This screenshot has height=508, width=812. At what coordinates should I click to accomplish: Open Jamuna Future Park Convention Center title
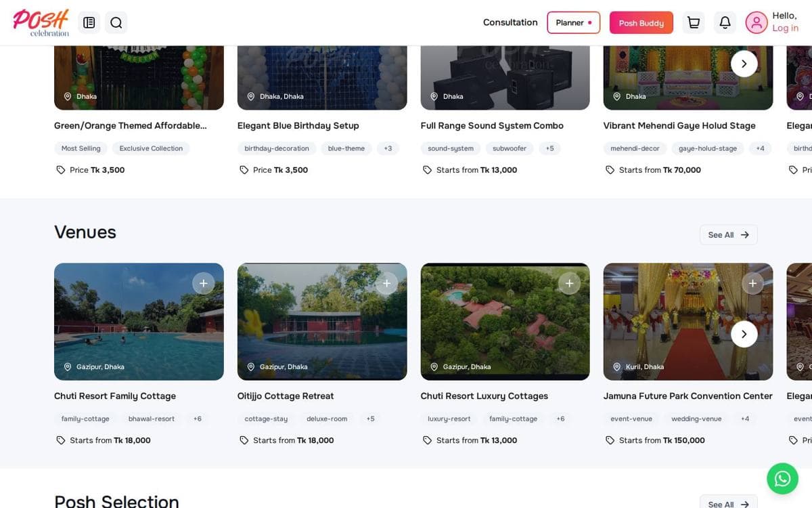click(x=687, y=396)
